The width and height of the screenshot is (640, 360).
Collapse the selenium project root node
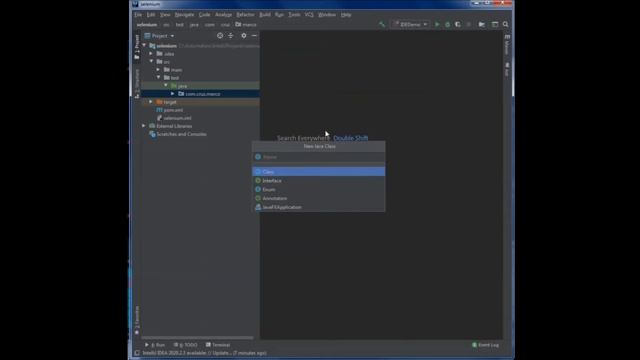pyautogui.click(x=144, y=46)
